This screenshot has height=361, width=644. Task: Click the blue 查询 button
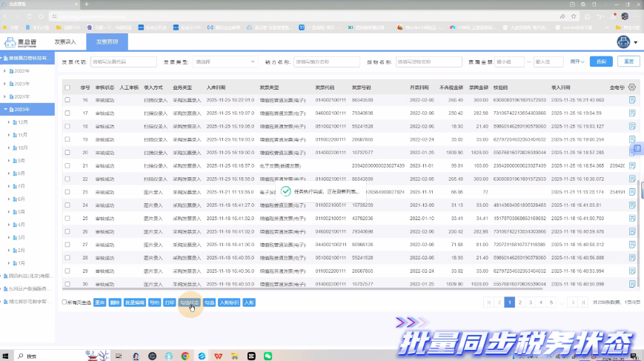tap(602, 62)
